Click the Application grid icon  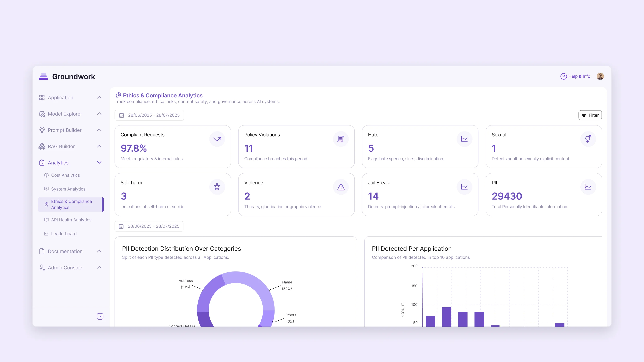pos(42,97)
